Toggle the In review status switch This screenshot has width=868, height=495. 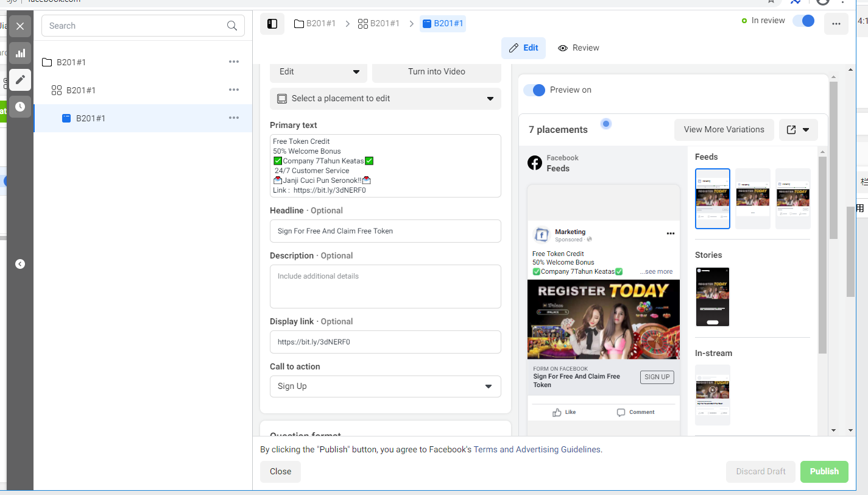pyautogui.click(x=803, y=21)
